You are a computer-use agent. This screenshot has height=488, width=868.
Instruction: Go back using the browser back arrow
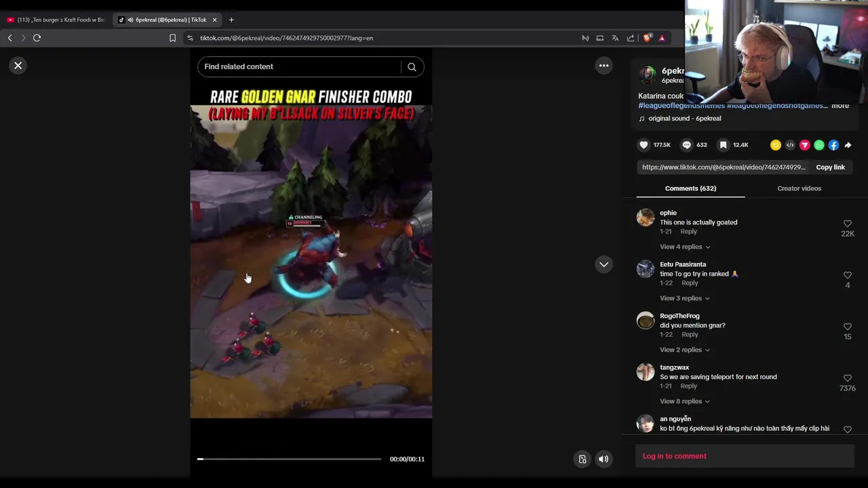pos(9,38)
